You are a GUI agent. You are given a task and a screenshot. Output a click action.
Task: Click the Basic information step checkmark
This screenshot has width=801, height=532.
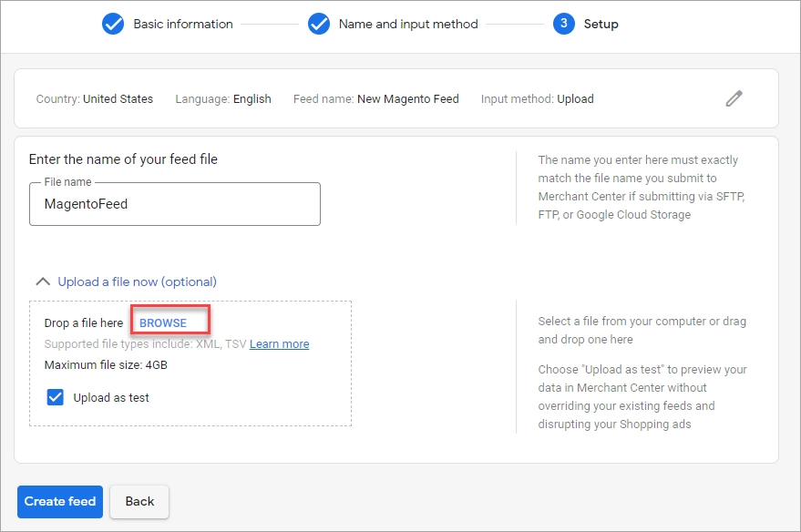point(113,24)
